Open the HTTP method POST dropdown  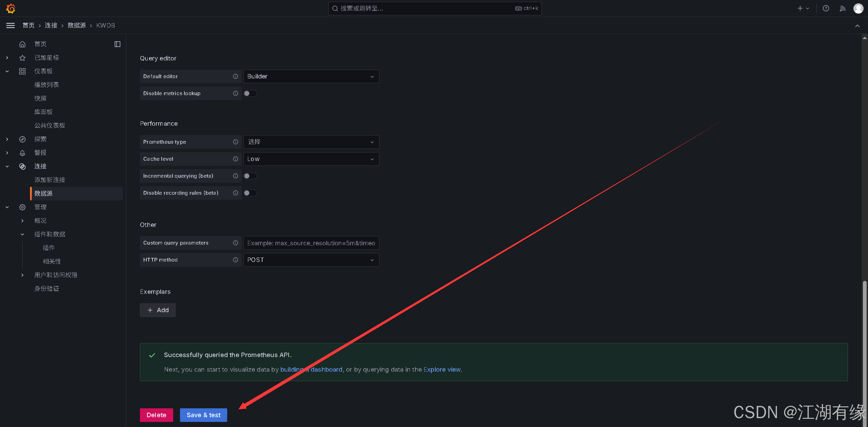pyautogui.click(x=311, y=260)
